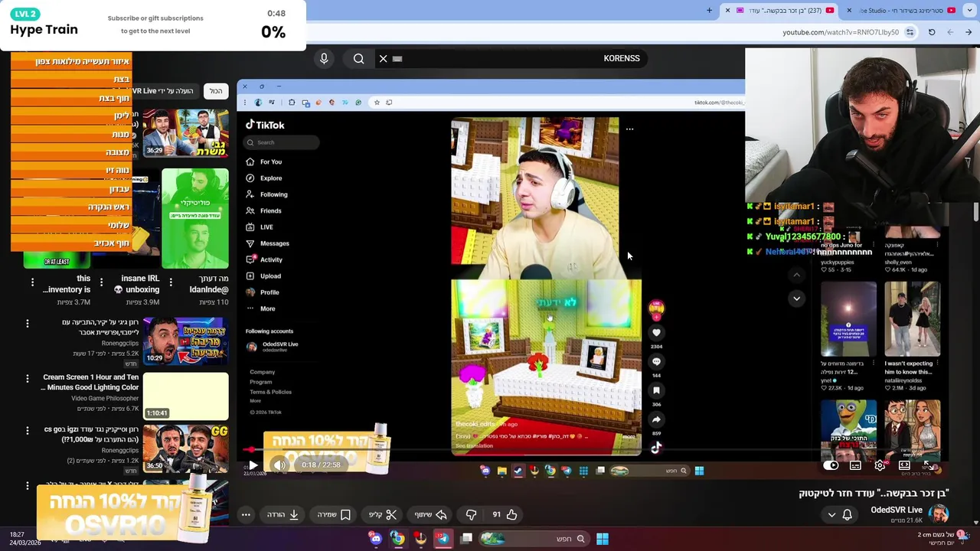Open Messages in TikTok sidebar
This screenshot has height=551, width=980.
pyautogui.click(x=268, y=243)
